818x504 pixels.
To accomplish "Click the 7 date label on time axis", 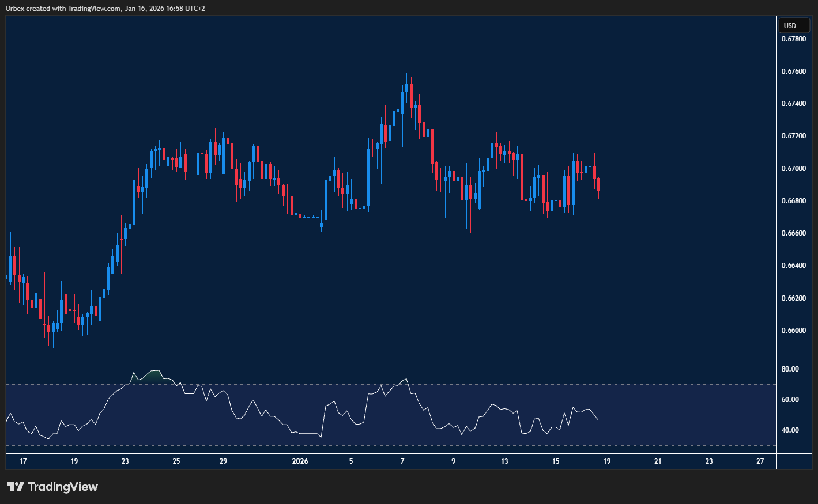I will click(402, 461).
